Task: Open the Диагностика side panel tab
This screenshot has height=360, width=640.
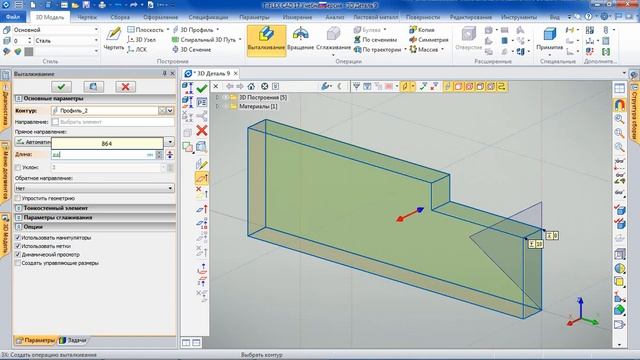Action: tap(5, 107)
